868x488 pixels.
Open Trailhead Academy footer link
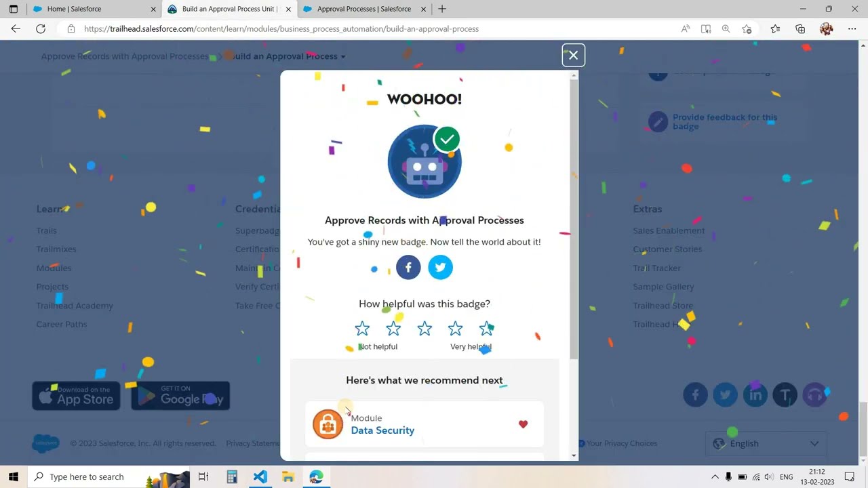tap(75, 306)
